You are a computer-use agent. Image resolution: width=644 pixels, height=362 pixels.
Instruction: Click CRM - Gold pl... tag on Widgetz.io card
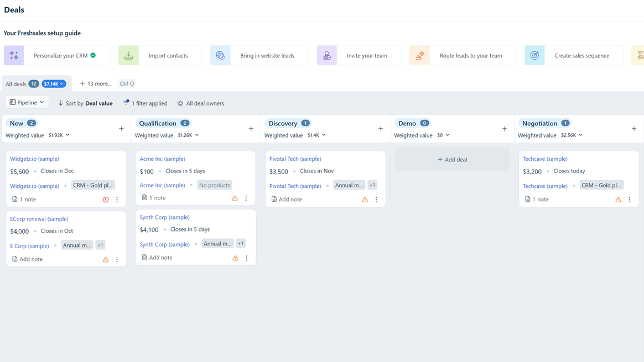click(93, 185)
